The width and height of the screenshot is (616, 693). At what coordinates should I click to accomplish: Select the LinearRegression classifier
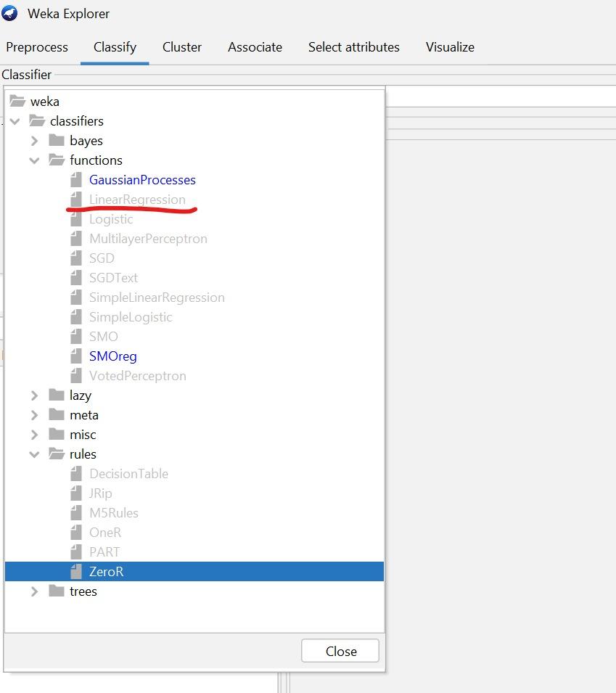coord(137,200)
